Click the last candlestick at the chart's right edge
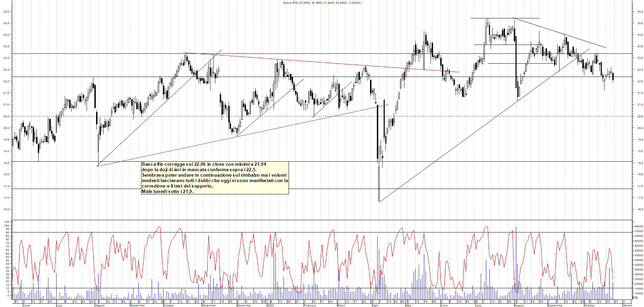Viewport: 644px width, 307px height. tap(613, 77)
